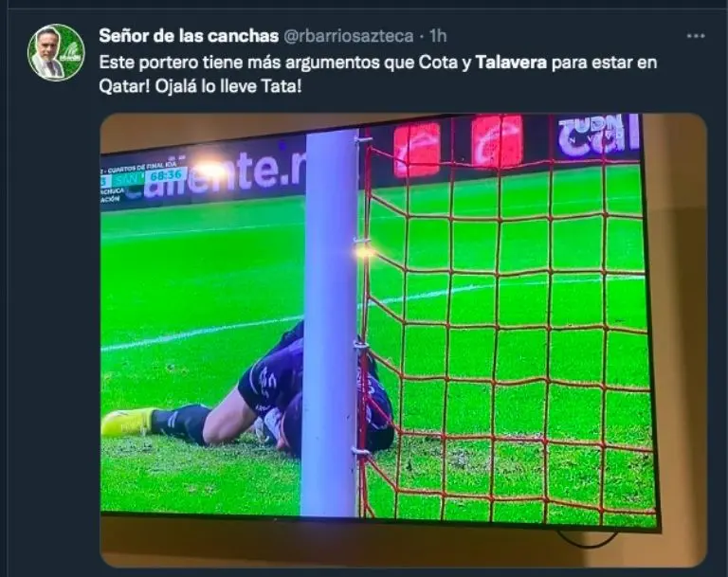
Task: Open the Señor de las canchas display name
Action: tap(189, 36)
